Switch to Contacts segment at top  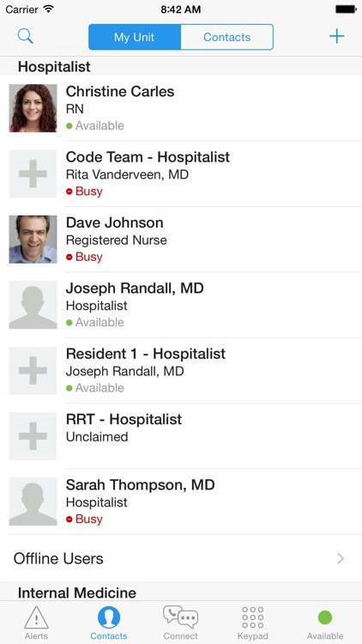[x=227, y=37]
